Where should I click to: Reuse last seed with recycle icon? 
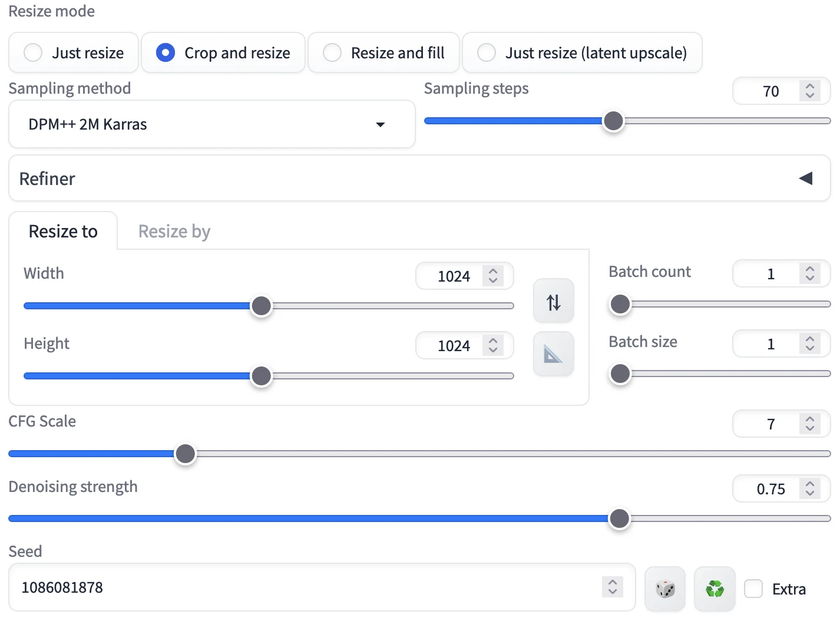click(715, 588)
